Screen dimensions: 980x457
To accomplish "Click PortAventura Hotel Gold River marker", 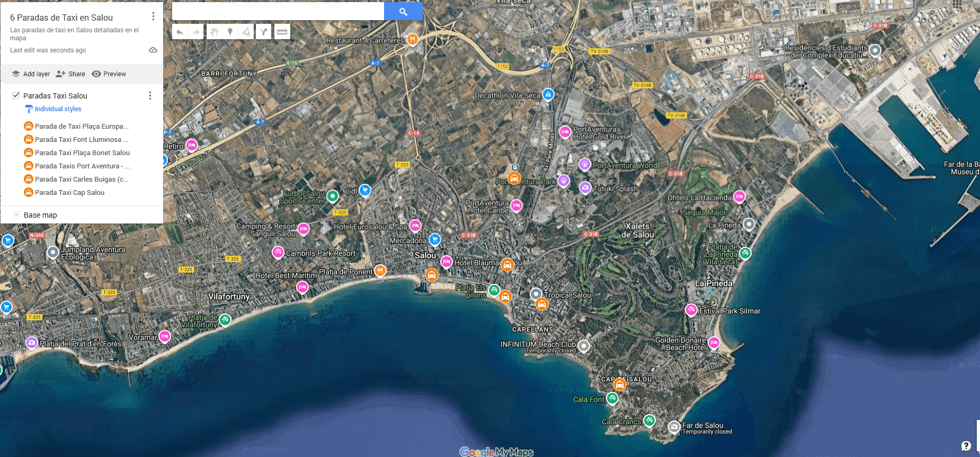I will click(565, 131).
